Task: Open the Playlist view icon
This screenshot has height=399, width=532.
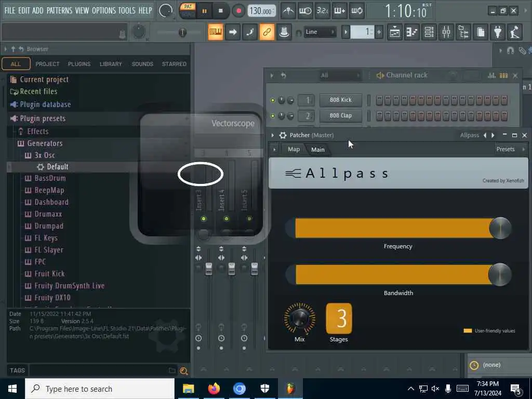Action: click(395, 32)
